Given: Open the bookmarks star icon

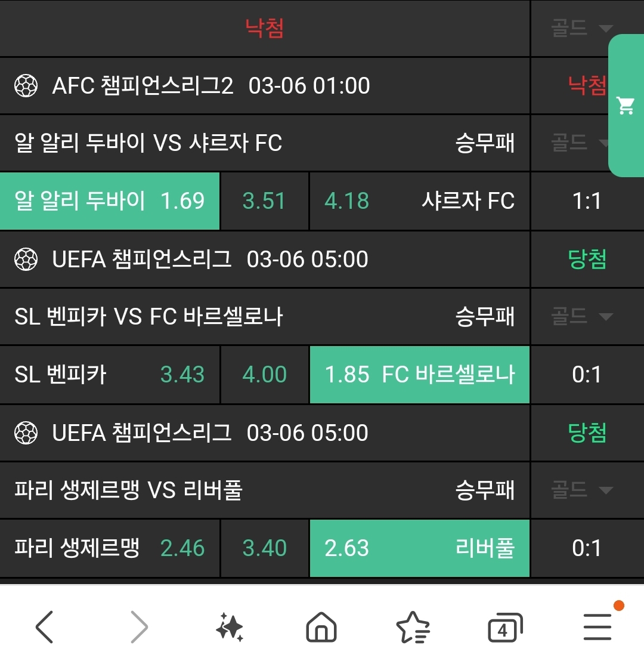Looking at the screenshot, I should [x=413, y=627].
